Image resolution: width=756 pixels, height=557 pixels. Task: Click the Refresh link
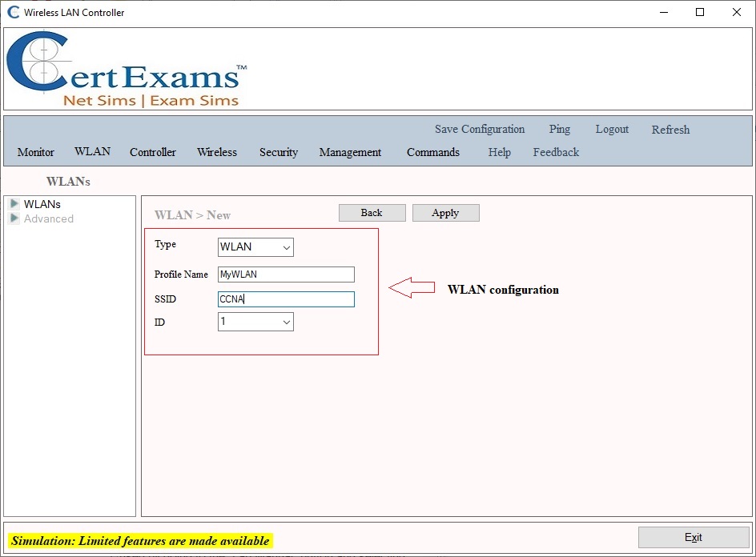(670, 130)
